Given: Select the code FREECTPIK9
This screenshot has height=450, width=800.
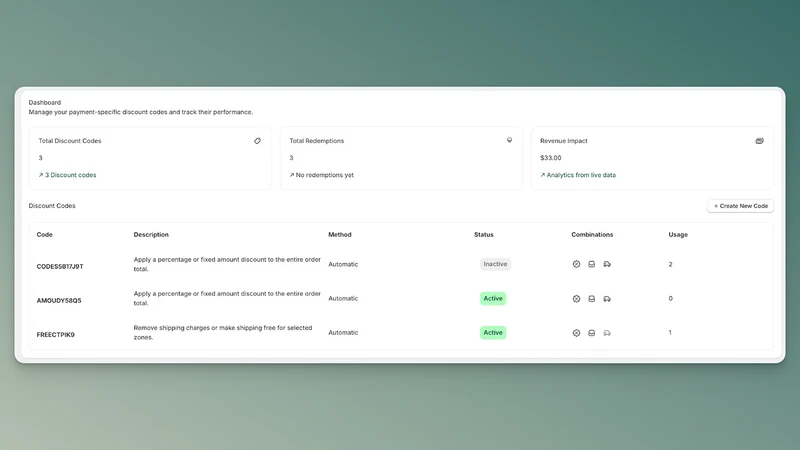Looking at the screenshot, I should (x=56, y=335).
